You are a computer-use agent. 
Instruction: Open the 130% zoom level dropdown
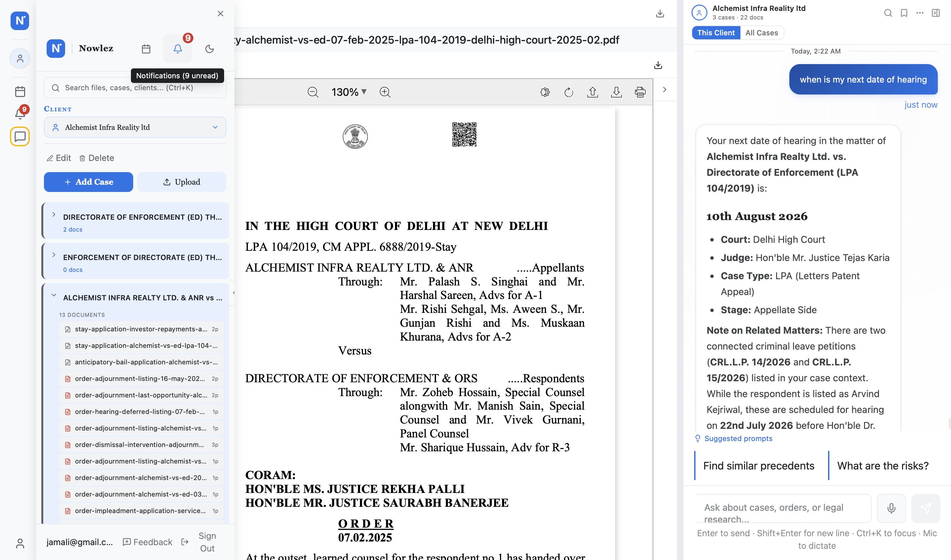click(349, 92)
